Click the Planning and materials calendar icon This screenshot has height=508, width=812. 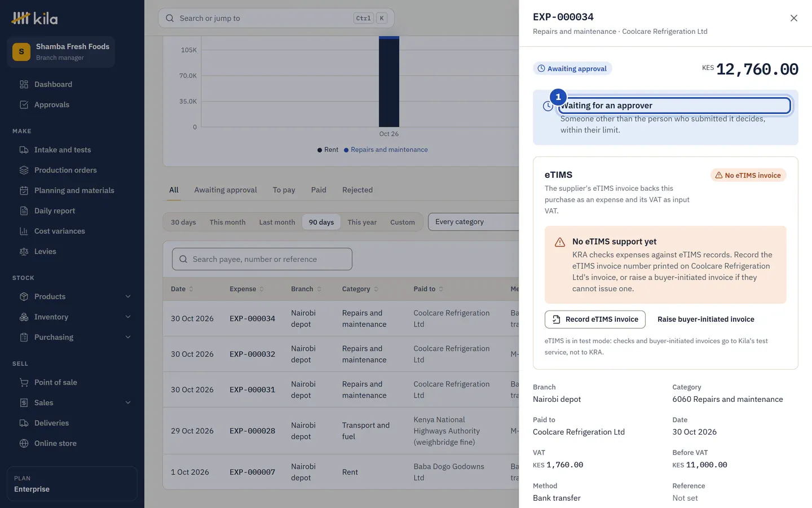point(24,190)
